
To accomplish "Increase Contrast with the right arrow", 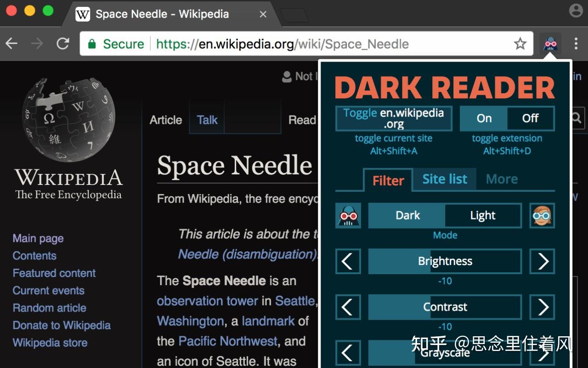I will pos(542,307).
